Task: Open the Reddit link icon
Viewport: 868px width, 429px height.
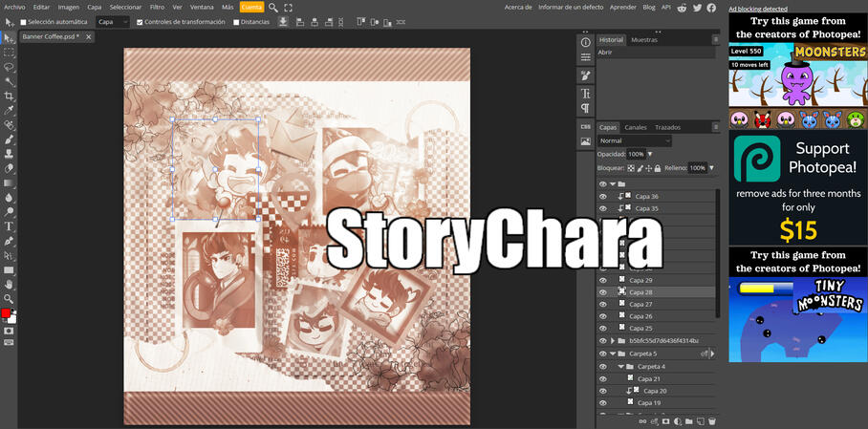Action: [683, 7]
